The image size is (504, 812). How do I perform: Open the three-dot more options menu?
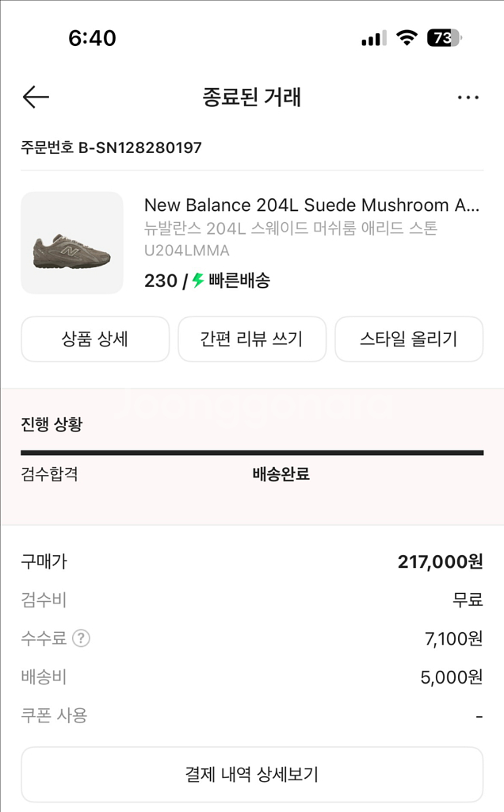pyautogui.click(x=468, y=98)
